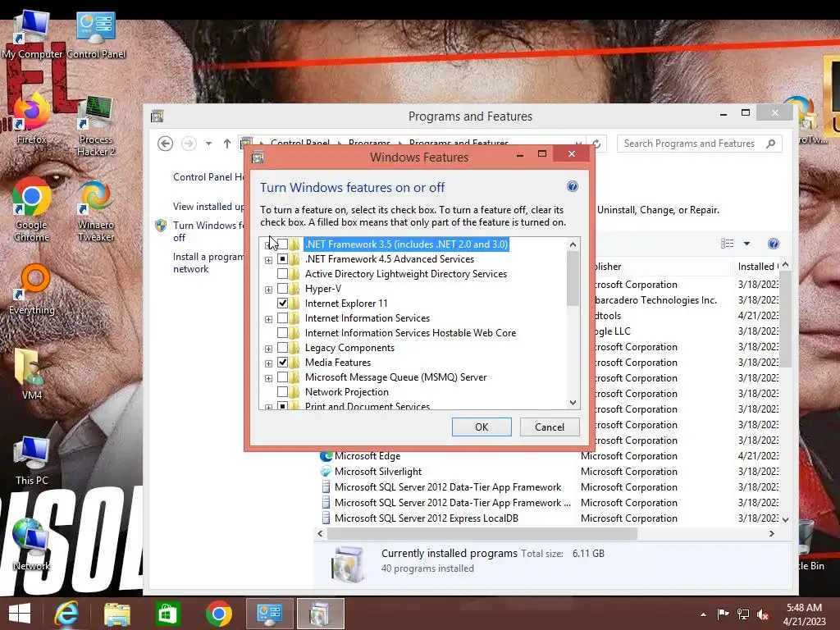Go back in Programs and Features window
The width and height of the screenshot is (840, 630).
click(165, 144)
